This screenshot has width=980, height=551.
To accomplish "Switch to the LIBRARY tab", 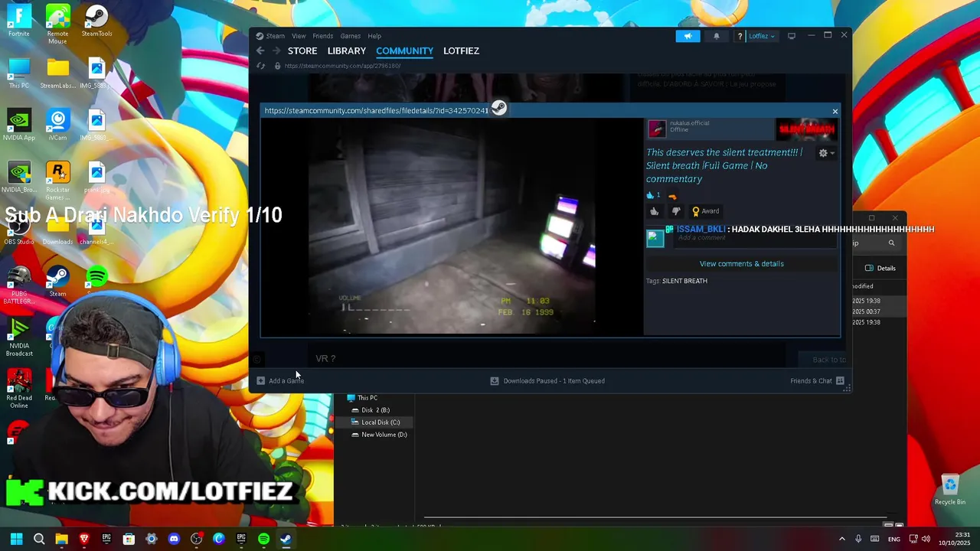I will pyautogui.click(x=347, y=51).
